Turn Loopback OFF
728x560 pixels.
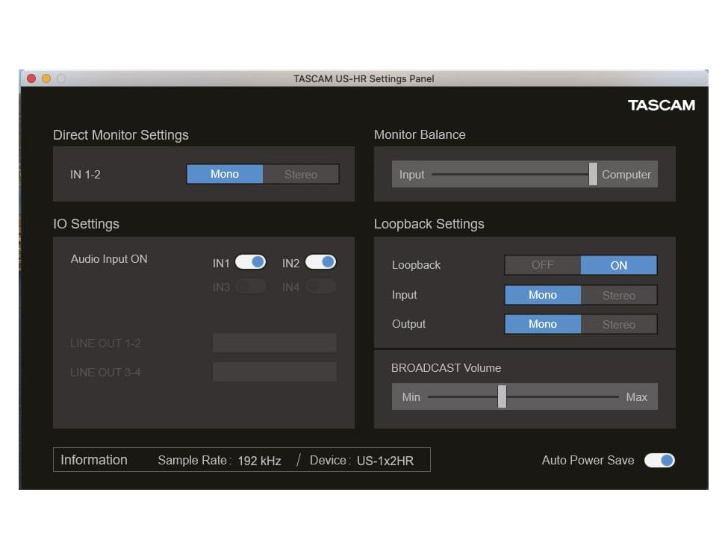tap(543, 265)
